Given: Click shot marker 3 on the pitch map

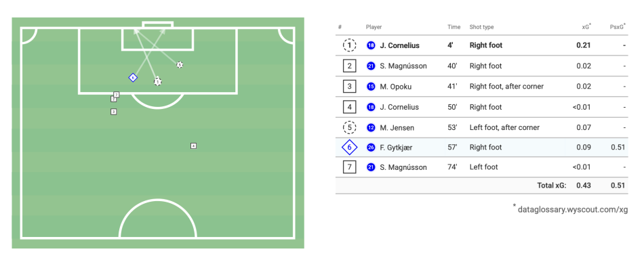Looking at the screenshot, I should pyautogui.click(x=114, y=112).
